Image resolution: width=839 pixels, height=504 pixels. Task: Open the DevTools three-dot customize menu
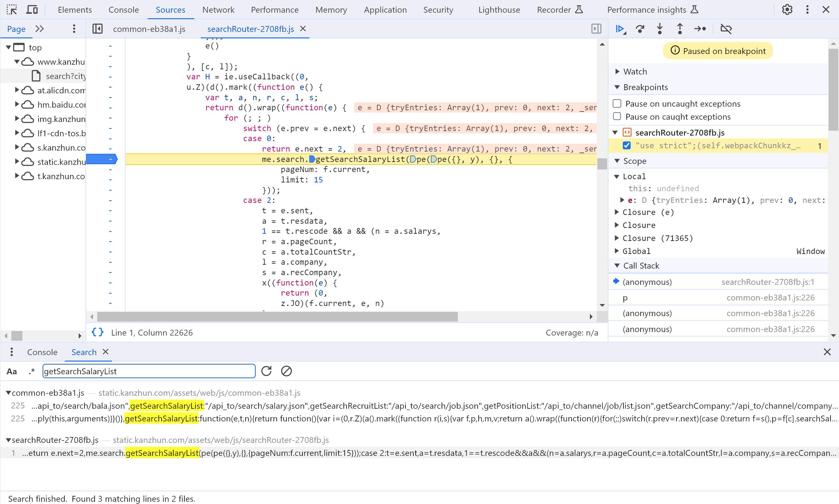[x=807, y=9]
